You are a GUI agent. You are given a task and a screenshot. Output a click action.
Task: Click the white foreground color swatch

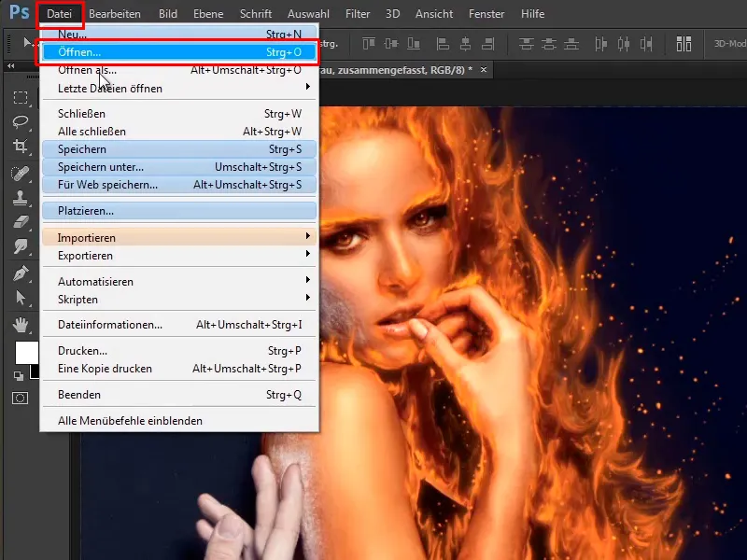pos(26,353)
